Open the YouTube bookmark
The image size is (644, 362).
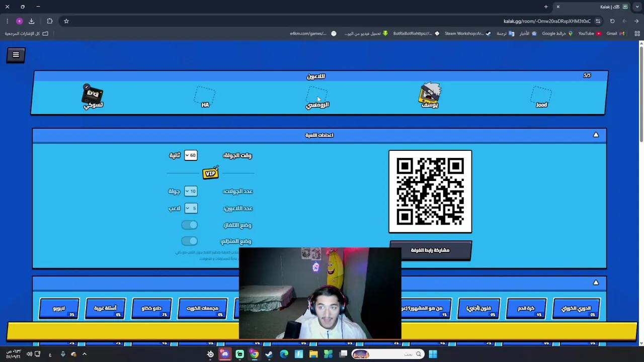(589, 34)
